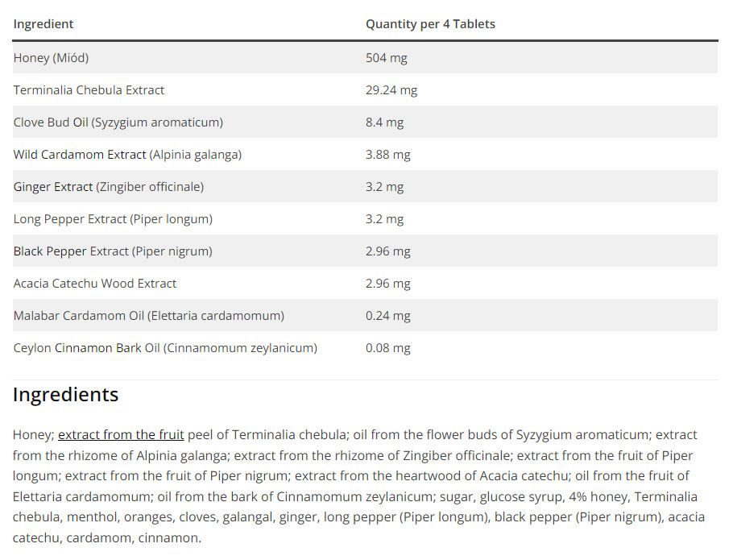This screenshot has height=560, width=733.
Task: Click the Ingredients heading
Action: click(x=65, y=395)
